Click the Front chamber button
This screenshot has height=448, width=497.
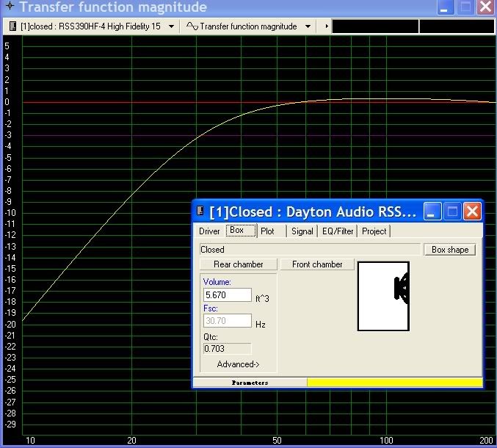click(317, 264)
